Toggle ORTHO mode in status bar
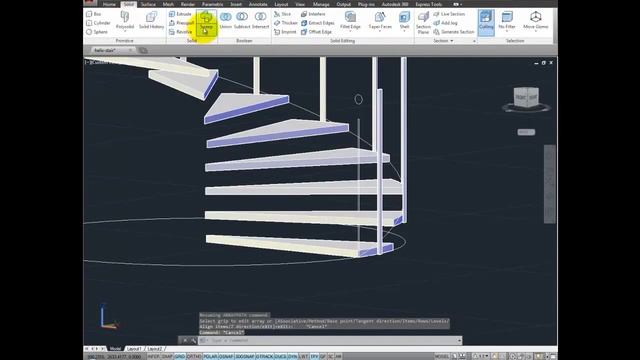This screenshot has width=640, height=360. [194, 357]
